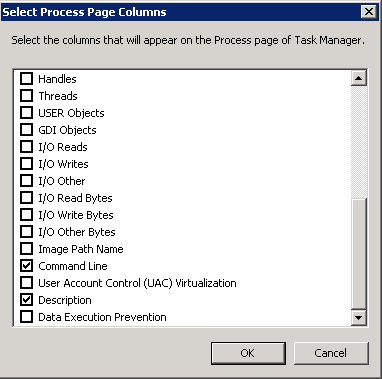Check the Threads column option
The width and height of the screenshot is (382, 379).
(26, 96)
